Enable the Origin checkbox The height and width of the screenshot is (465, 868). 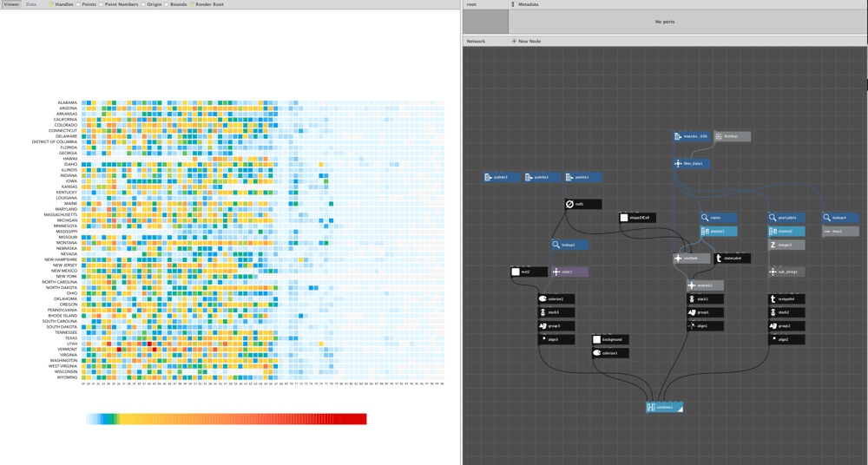(143, 4)
